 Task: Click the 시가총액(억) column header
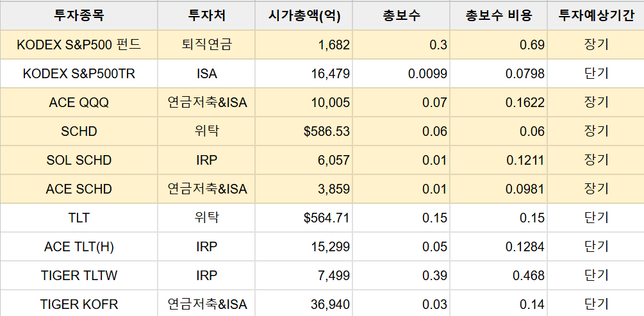(304, 15)
